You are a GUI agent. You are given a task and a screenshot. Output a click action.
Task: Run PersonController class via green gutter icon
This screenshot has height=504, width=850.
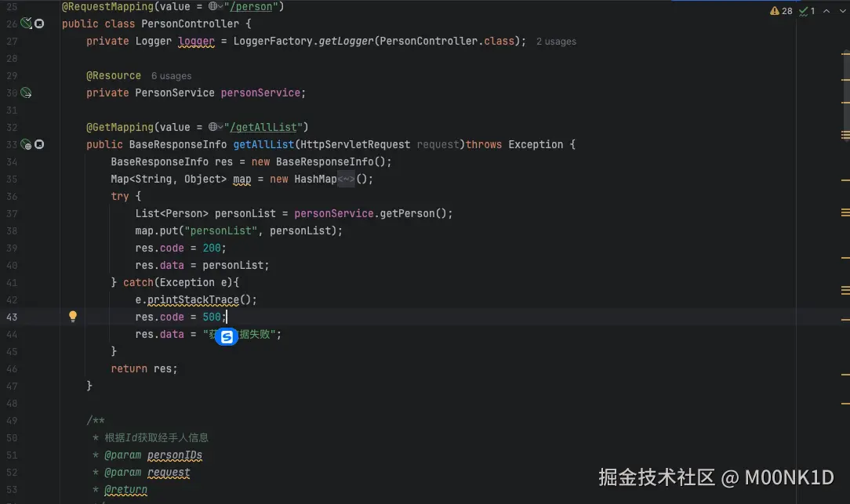pos(24,23)
